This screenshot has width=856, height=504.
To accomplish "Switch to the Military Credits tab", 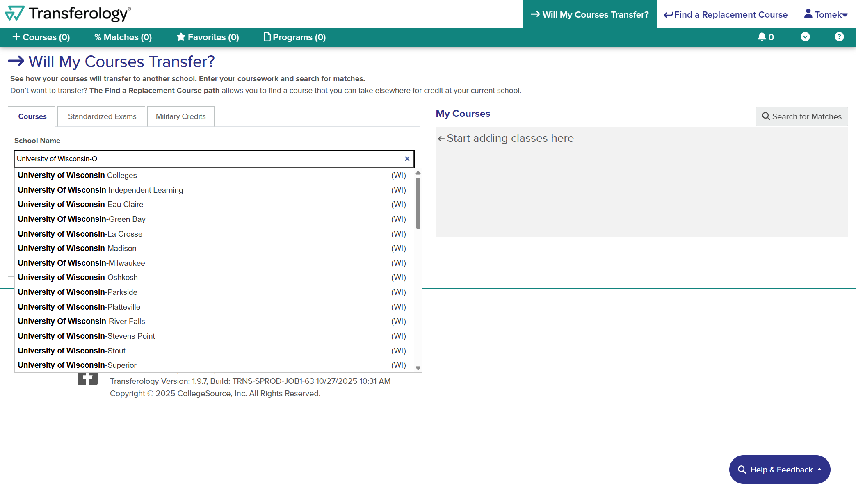I will pos(180,116).
